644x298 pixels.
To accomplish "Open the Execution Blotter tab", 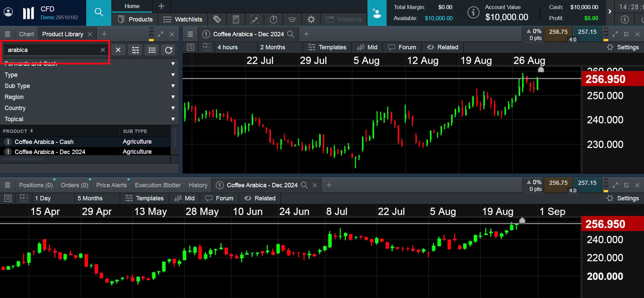I will [158, 185].
